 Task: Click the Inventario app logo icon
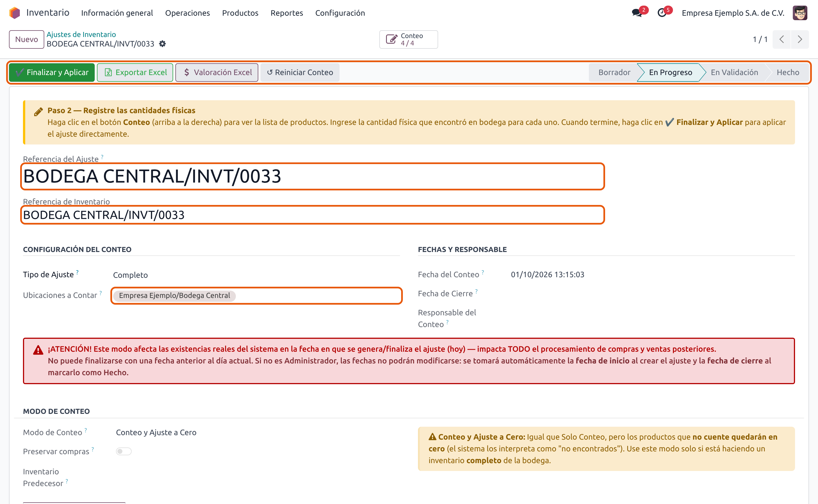(15, 13)
